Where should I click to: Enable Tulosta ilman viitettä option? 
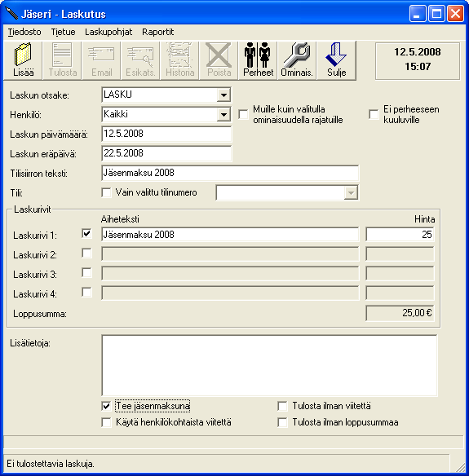282,406
